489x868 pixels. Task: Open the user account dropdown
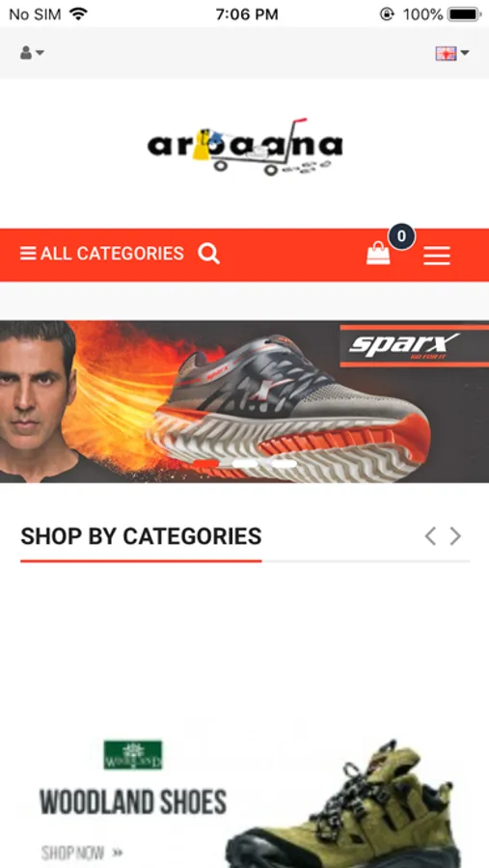click(x=32, y=53)
